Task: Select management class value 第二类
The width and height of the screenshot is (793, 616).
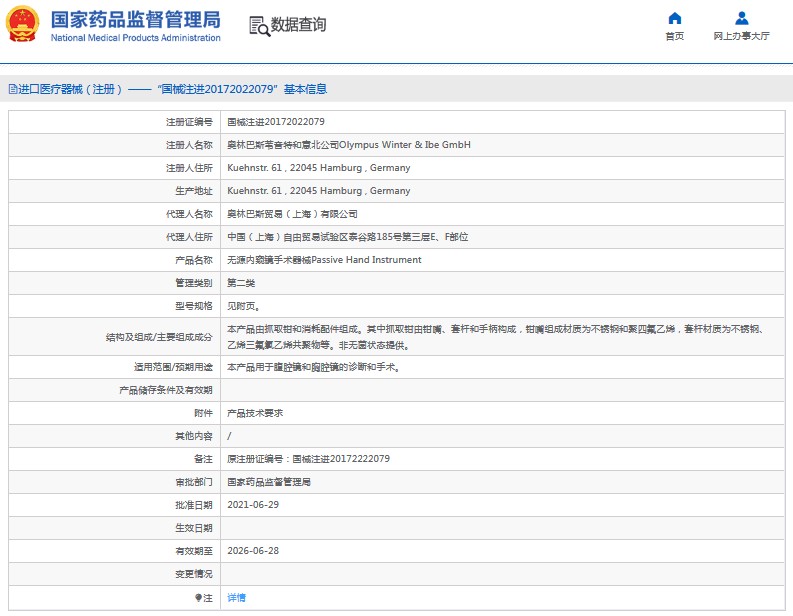Action: pyautogui.click(x=241, y=283)
